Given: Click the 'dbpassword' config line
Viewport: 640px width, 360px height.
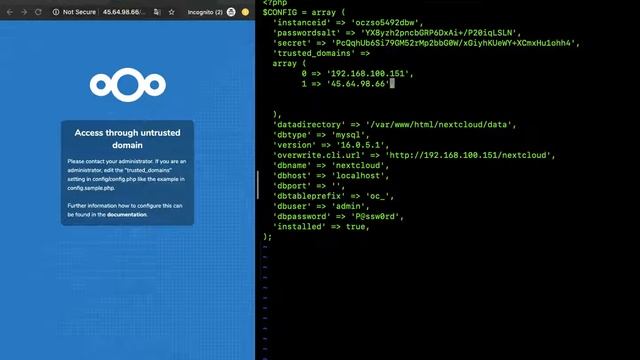Looking at the screenshot, I should coord(338,217).
